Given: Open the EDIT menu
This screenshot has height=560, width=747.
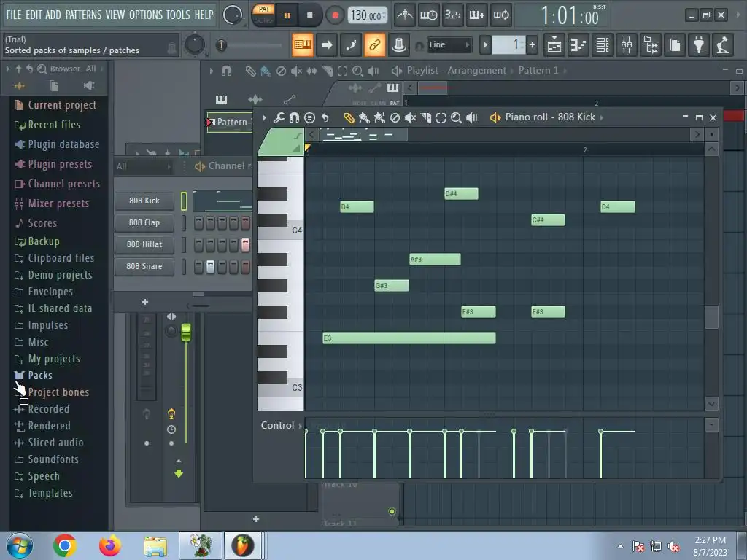Looking at the screenshot, I should pyautogui.click(x=34, y=15).
